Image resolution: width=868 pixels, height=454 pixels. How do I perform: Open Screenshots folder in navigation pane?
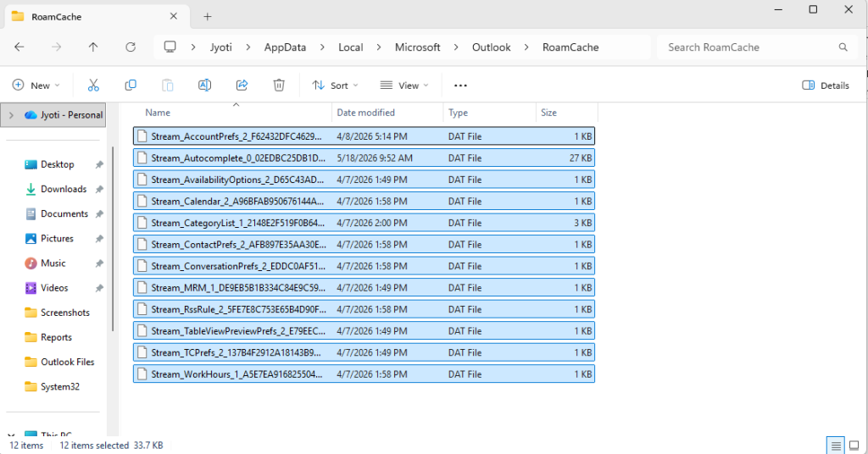(x=64, y=313)
